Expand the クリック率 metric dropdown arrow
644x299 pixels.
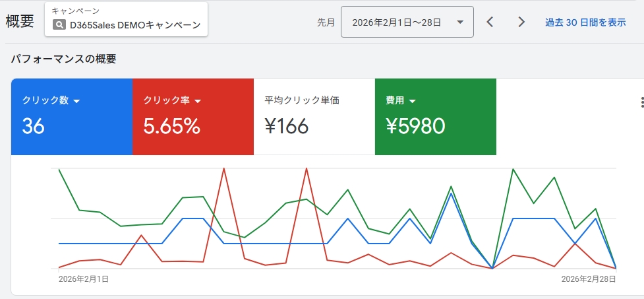[198, 101]
